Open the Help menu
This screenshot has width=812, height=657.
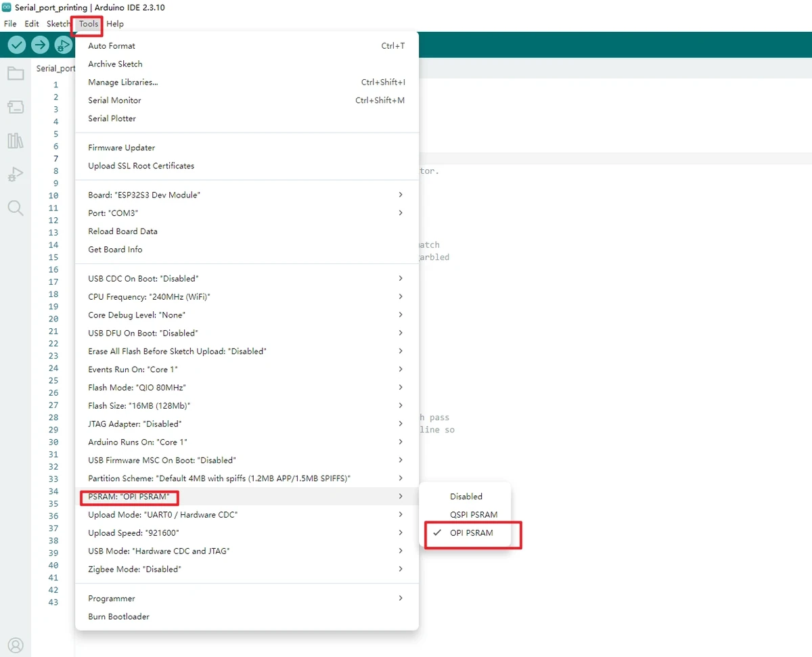(115, 24)
